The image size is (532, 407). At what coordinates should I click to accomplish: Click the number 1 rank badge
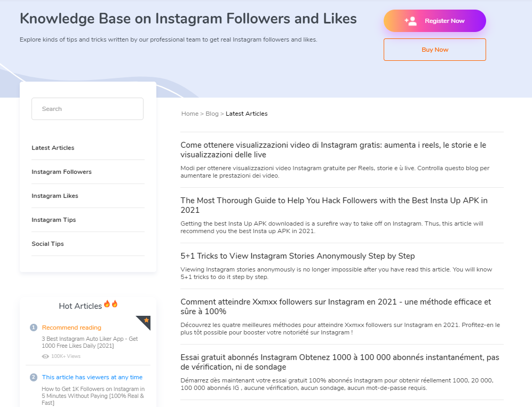pyautogui.click(x=34, y=328)
